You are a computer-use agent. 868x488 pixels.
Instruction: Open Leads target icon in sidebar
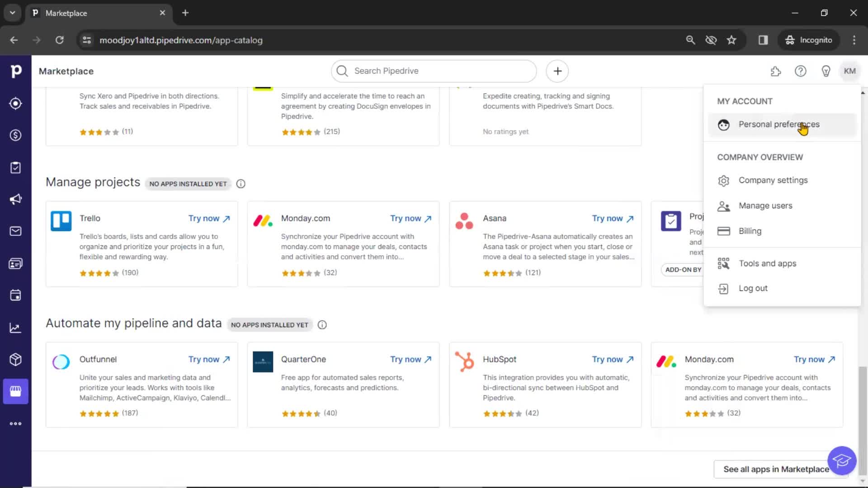click(x=16, y=103)
